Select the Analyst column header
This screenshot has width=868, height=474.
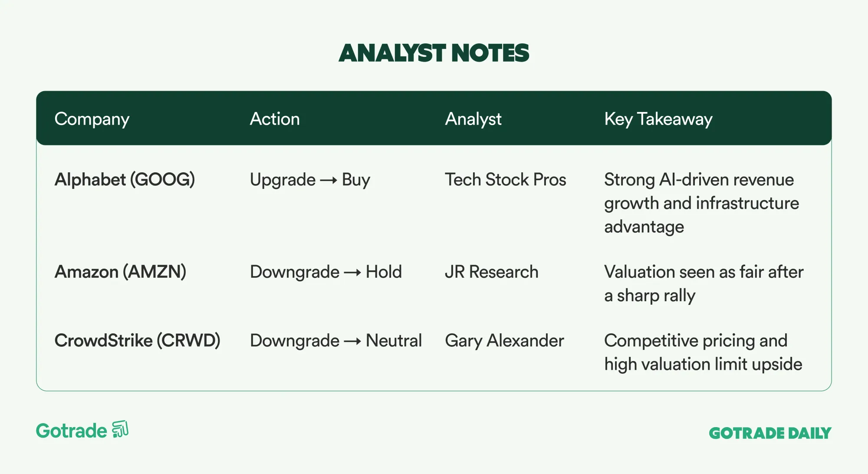(473, 119)
